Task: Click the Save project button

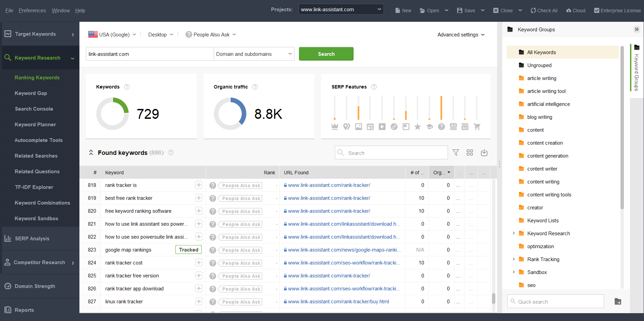Action: [466, 11]
